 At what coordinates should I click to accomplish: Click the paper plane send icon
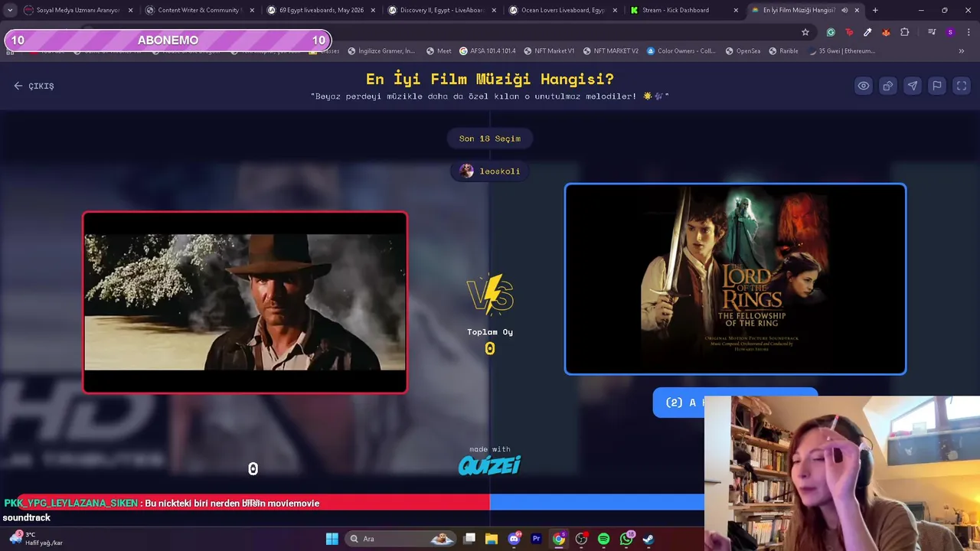913,86
